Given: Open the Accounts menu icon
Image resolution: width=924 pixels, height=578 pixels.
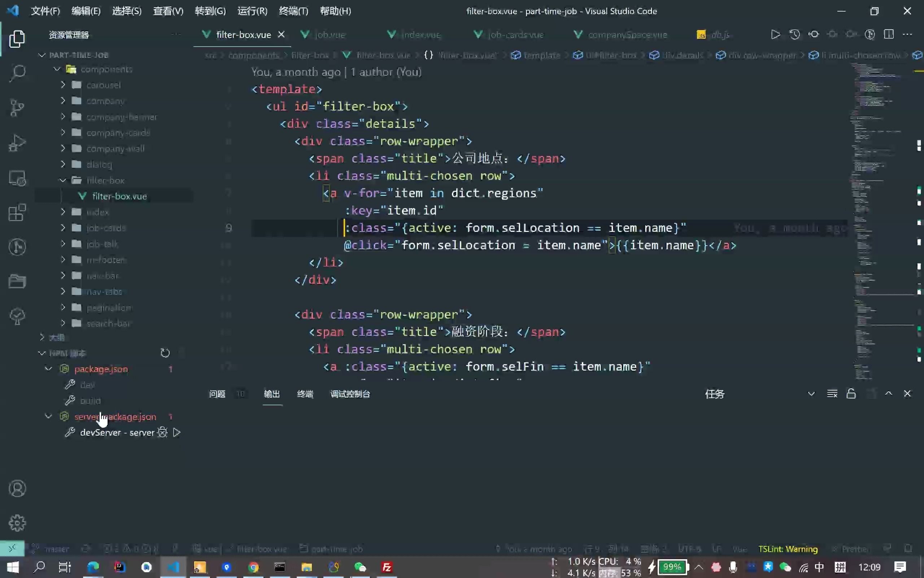Looking at the screenshot, I should (17, 488).
